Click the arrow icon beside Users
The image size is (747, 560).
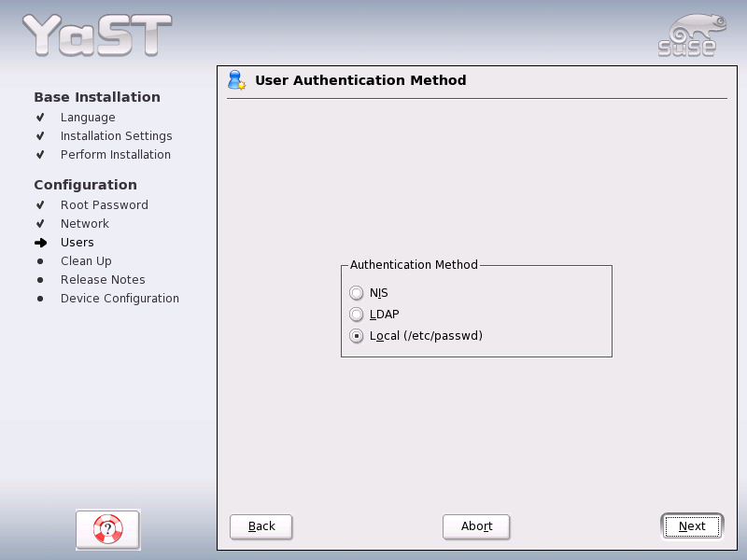41,242
